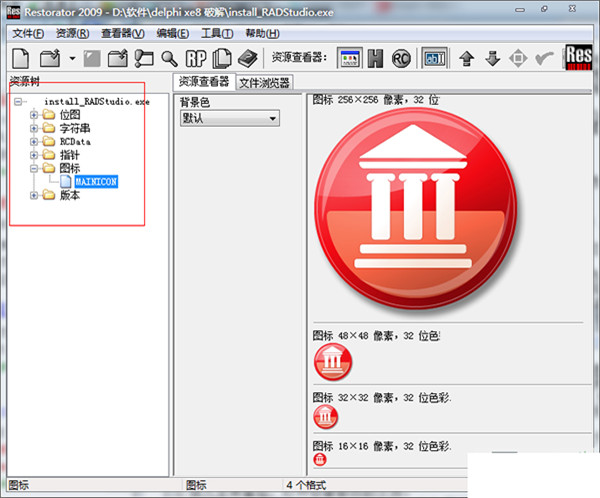Screen dimensions: 600x498
Task: Click the open folder dropdown arrow
Action: 72,59
